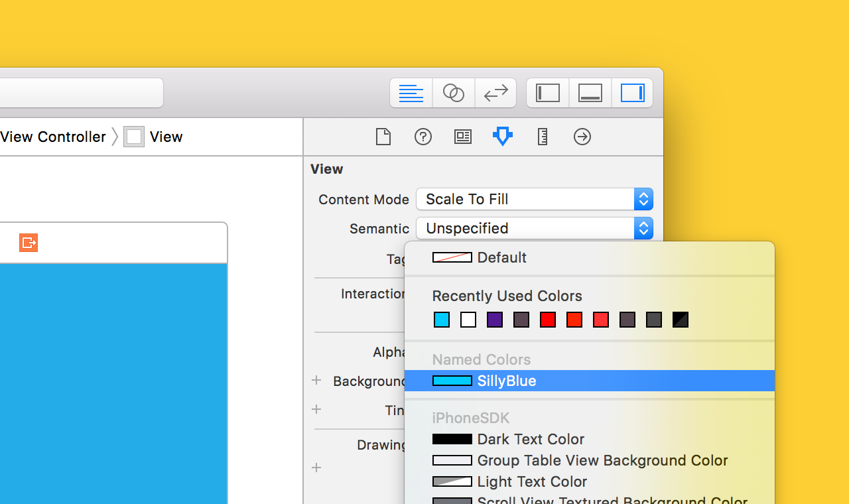Screen dimensions: 849x504
Task: Click the blue view on canvas
Action: click(x=113, y=383)
